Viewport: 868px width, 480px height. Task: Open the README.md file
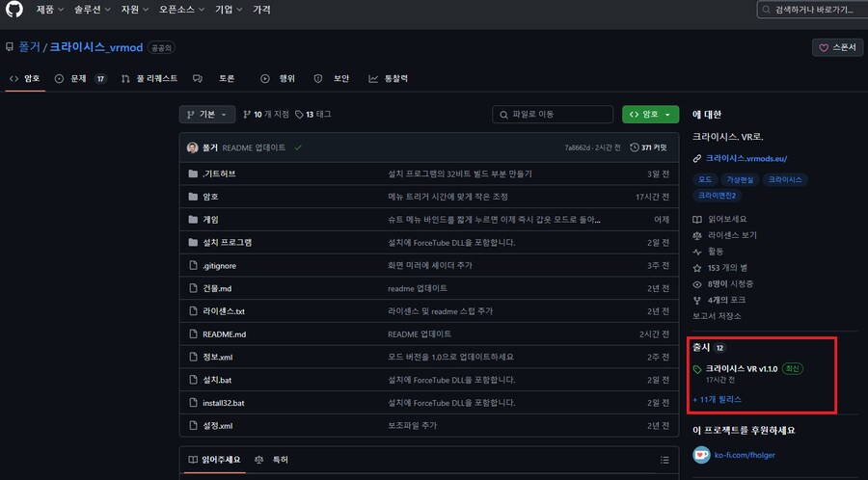224,334
